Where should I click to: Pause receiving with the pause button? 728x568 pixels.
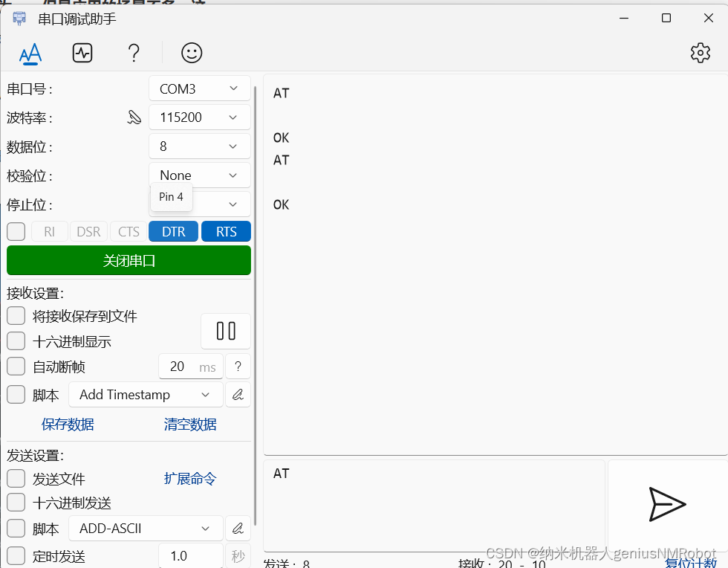click(226, 331)
